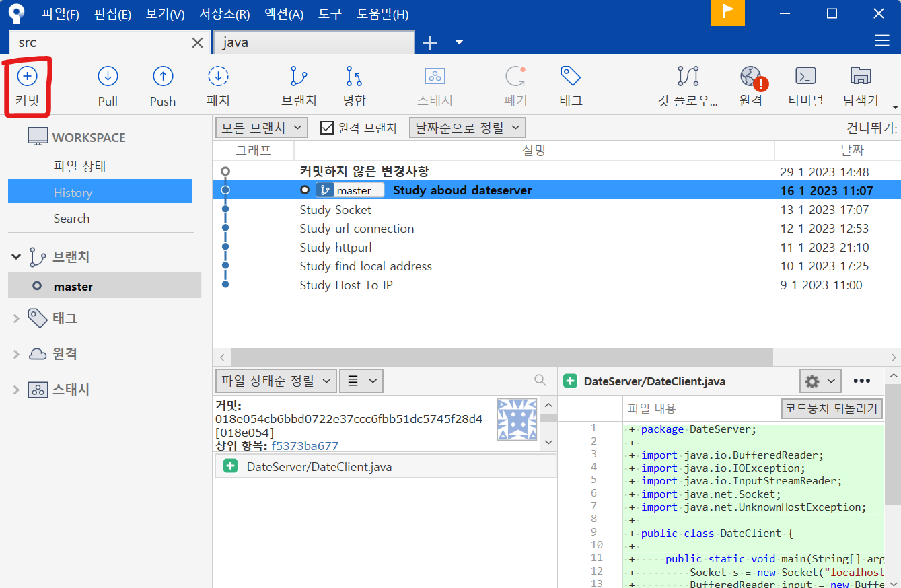Select the uncommitted changes (커밋하지 않은 변경사항) row
The image size is (901, 588).
pos(556,172)
